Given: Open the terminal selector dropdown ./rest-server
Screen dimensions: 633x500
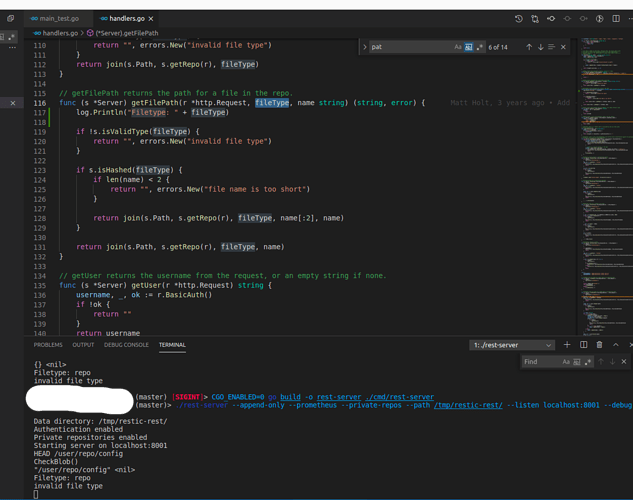Looking at the screenshot, I should 512,345.
